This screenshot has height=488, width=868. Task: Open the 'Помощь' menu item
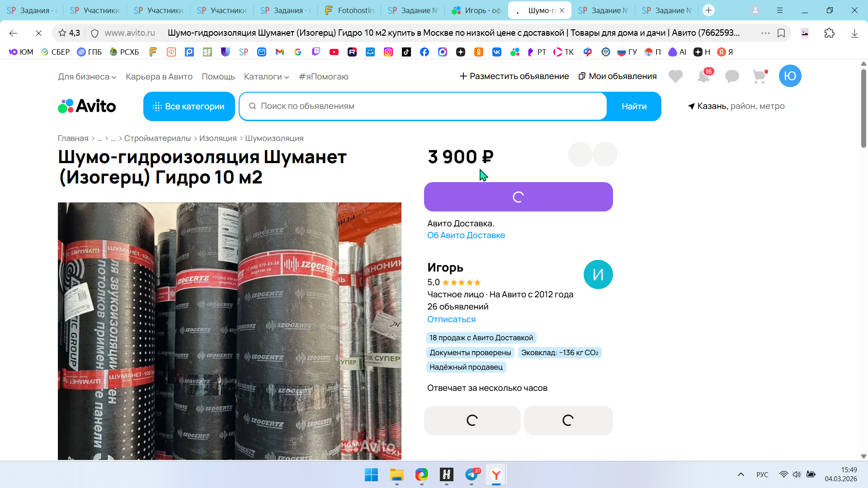pos(218,77)
